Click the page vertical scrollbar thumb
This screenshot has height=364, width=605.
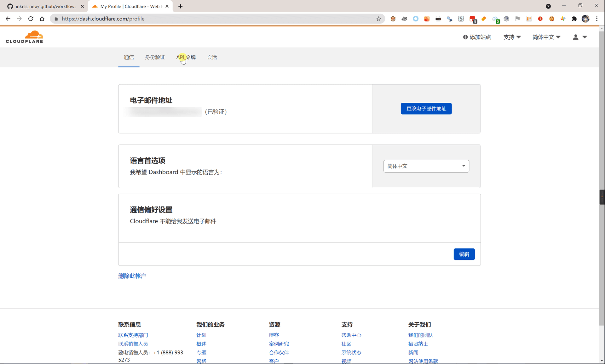[602, 178]
